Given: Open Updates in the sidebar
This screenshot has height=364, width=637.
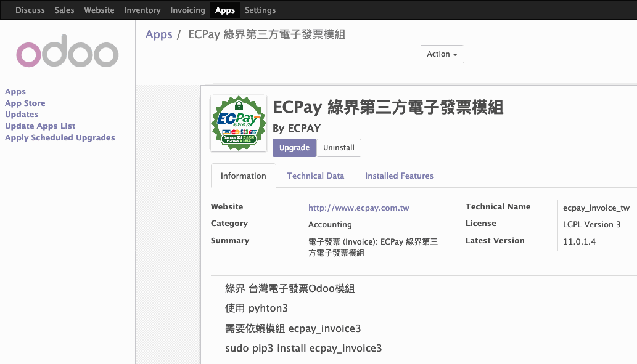Looking at the screenshot, I should click(22, 115).
